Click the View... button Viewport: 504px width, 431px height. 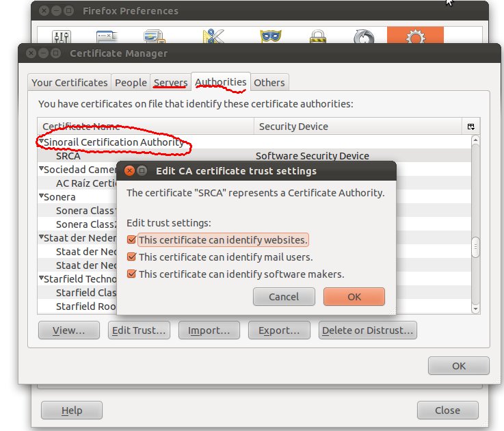(x=69, y=330)
